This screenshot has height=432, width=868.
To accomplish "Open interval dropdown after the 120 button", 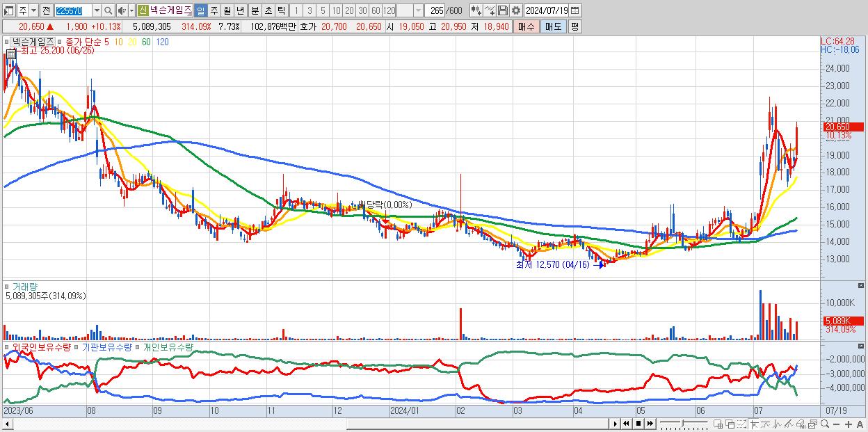I will [x=417, y=10].
